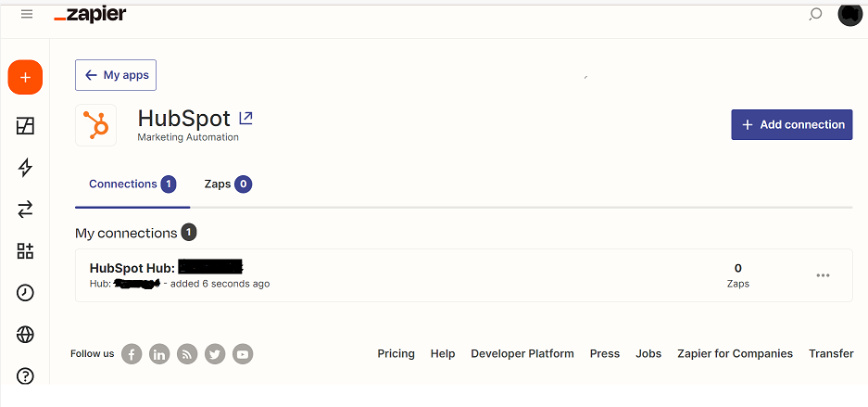Open Zap History clock icon
This screenshot has width=868, height=407.
click(25, 293)
